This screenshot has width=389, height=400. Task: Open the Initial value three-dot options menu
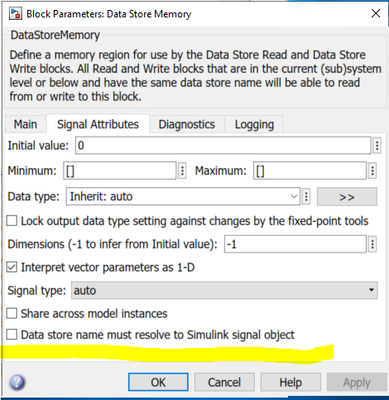click(x=377, y=146)
